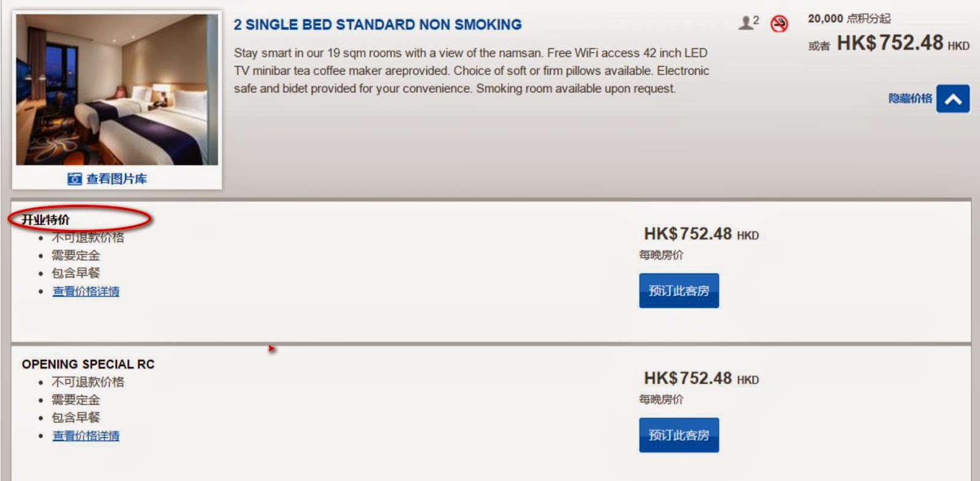Select the OPENING SPECIAL RC rate heading
980x481 pixels.
pos(88,364)
